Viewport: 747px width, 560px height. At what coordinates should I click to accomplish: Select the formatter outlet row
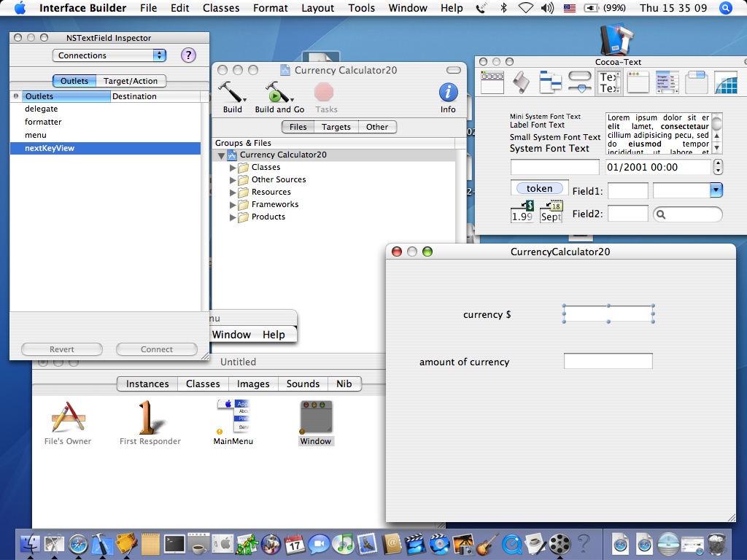point(105,122)
